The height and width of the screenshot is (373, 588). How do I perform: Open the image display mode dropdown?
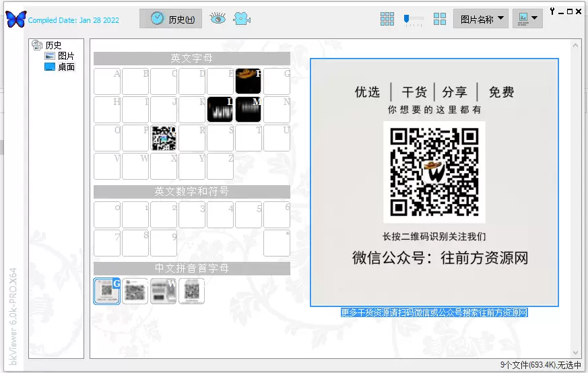(527, 19)
